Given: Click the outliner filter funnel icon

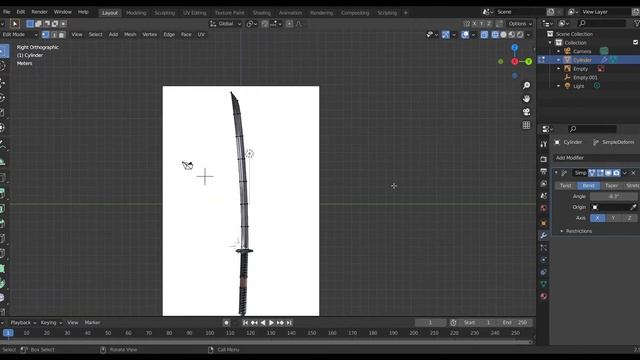Looking at the screenshot, I should [x=636, y=23].
